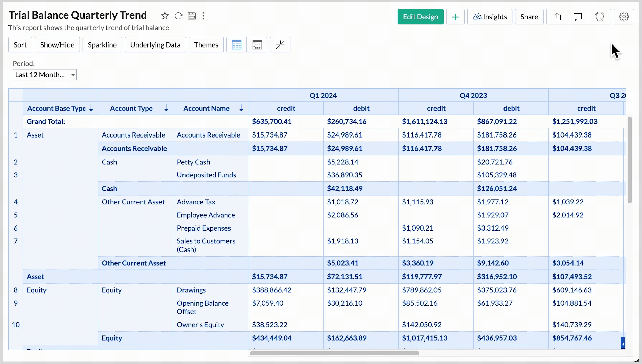Click the schedule clock icon
Viewport: 642px width, 364px height.
pos(600,17)
